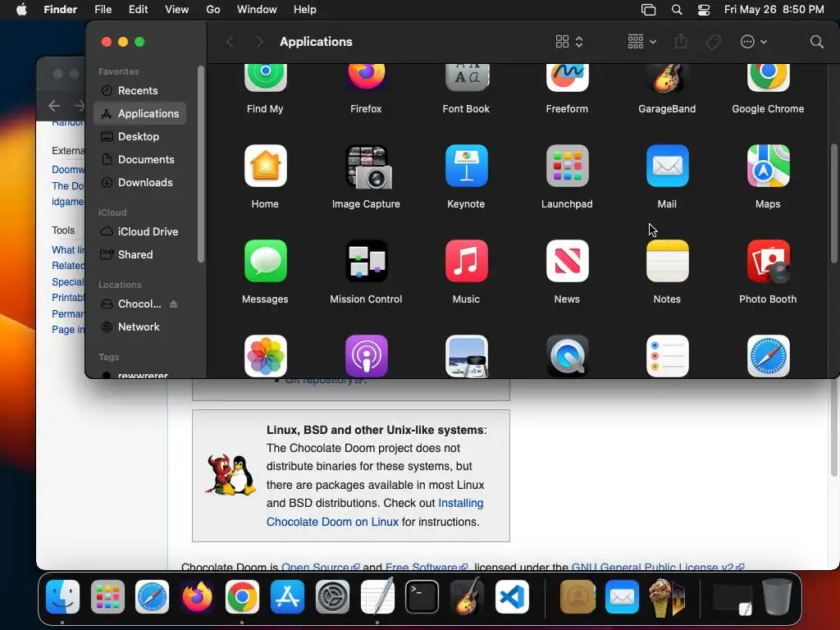Screen dimensions: 840x630
Task: Select the News app icon
Action: (567, 261)
